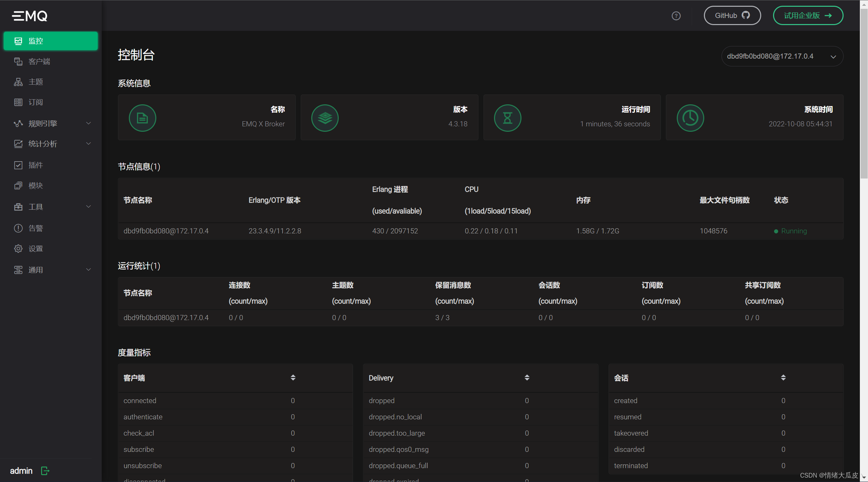Click arrow icon on 试用企业版 button
Image resolution: width=868 pixels, height=482 pixels.
click(x=828, y=16)
